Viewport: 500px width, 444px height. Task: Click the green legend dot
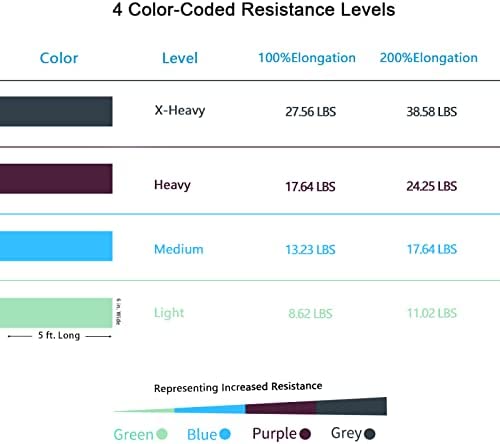(162, 434)
